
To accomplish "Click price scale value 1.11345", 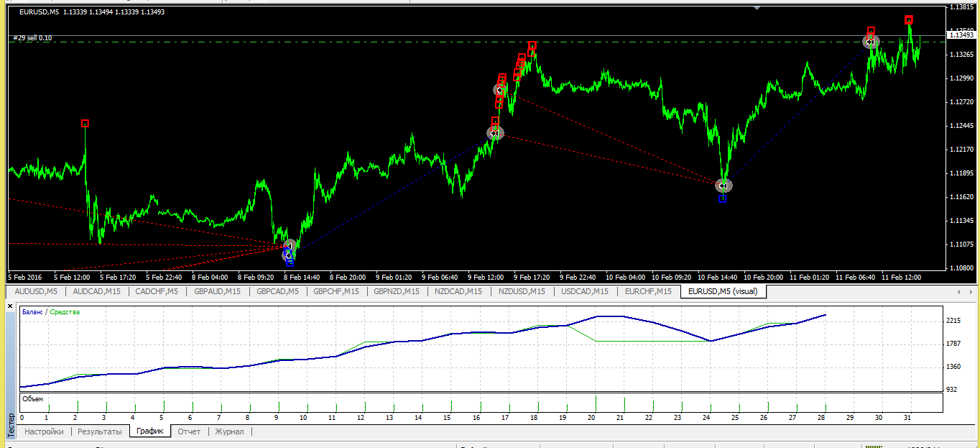I will click(x=961, y=220).
